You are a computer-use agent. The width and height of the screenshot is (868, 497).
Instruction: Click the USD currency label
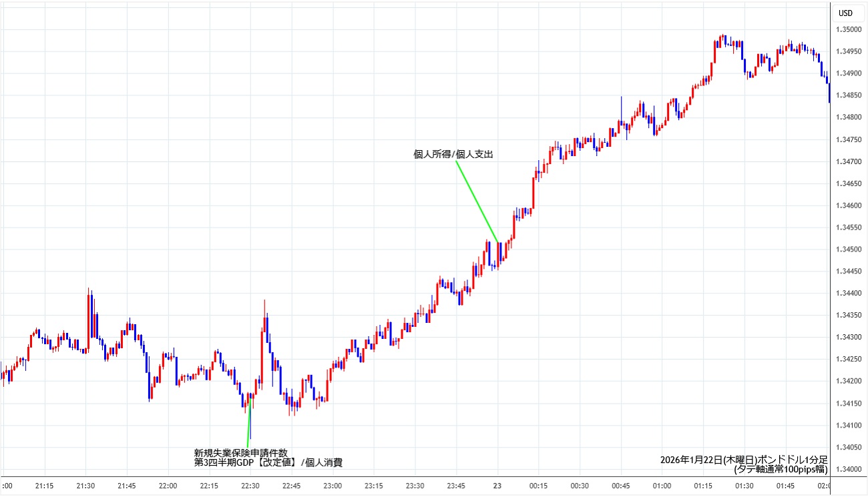[x=845, y=13]
